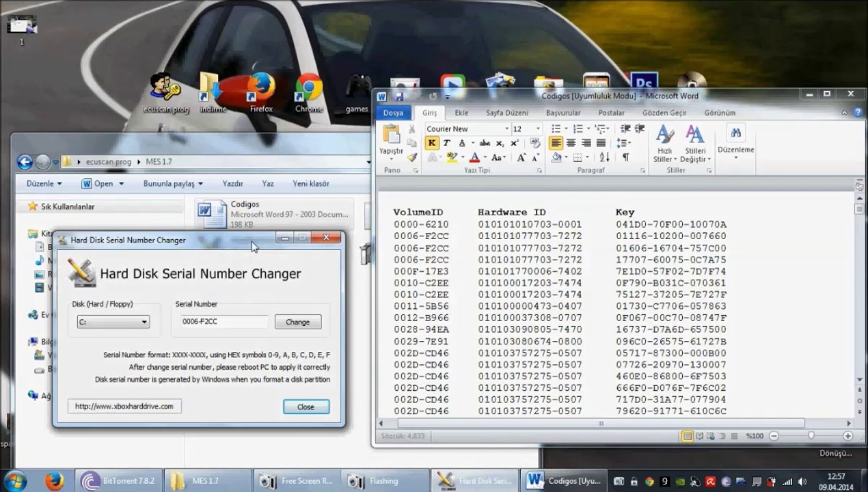Click Yeni klasör in Explorer toolbar
The width and height of the screenshot is (868, 492).
(311, 183)
